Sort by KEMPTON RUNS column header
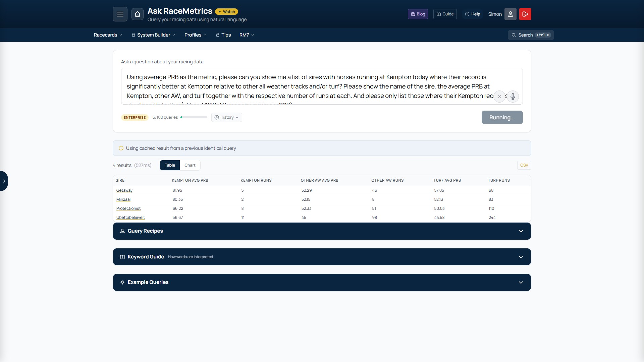644x362 pixels. click(x=256, y=180)
